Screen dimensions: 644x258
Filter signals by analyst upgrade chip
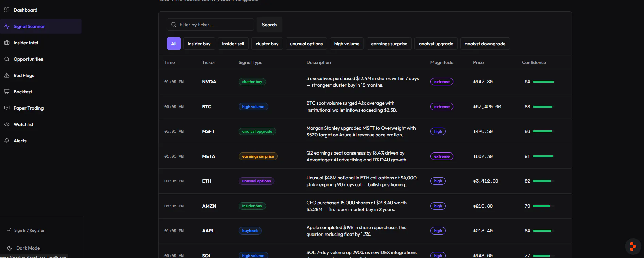436,44
